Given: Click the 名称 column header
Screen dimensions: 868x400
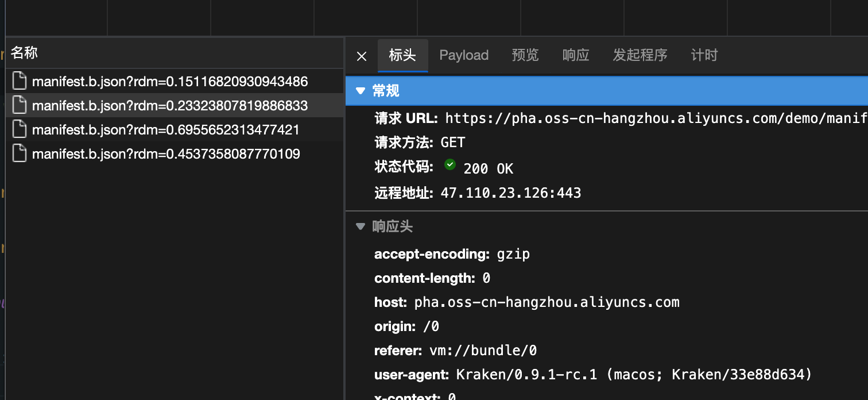Looking at the screenshot, I should click(24, 52).
